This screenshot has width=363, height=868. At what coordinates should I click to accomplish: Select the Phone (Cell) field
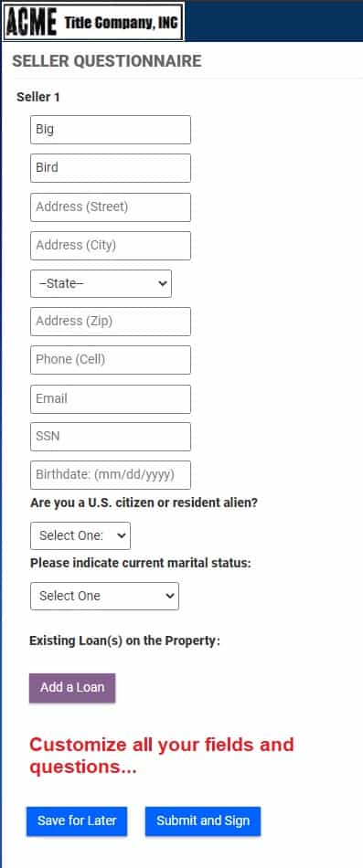111,360
